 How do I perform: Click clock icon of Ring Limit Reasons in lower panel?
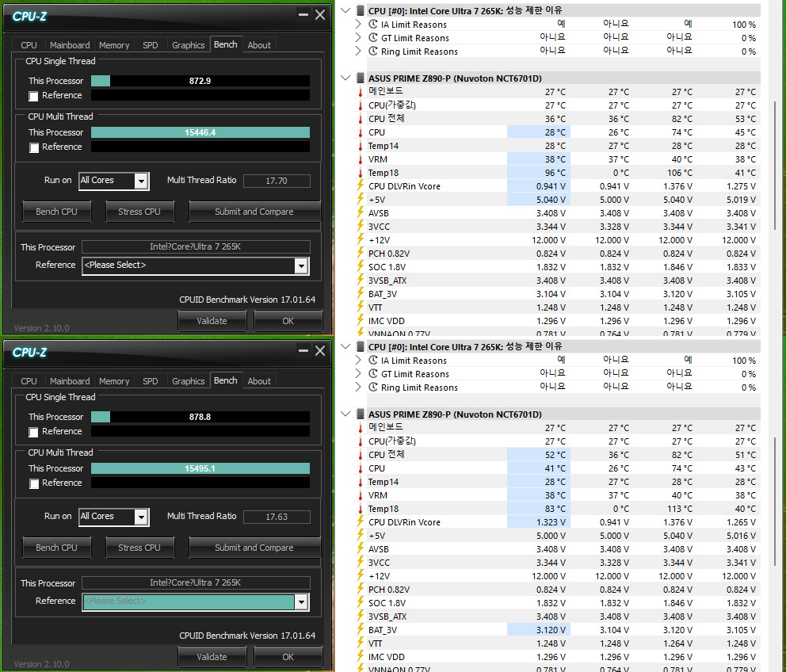pos(373,388)
